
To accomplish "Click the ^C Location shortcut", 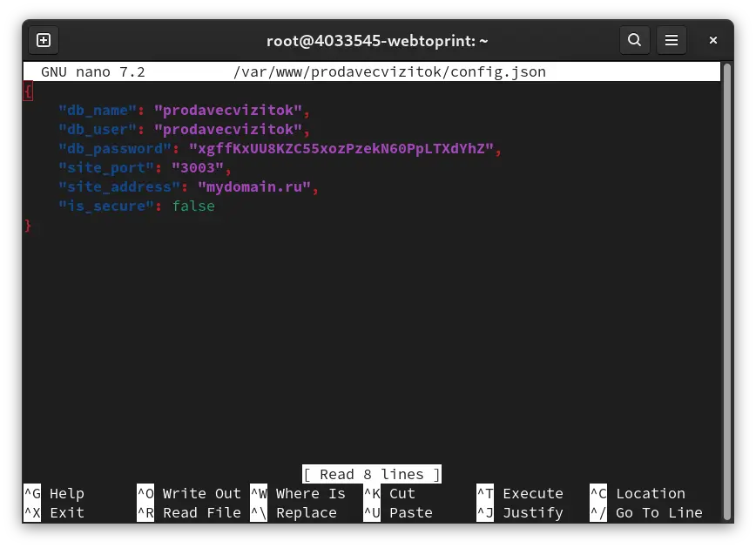I will pyautogui.click(x=638, y=493).
